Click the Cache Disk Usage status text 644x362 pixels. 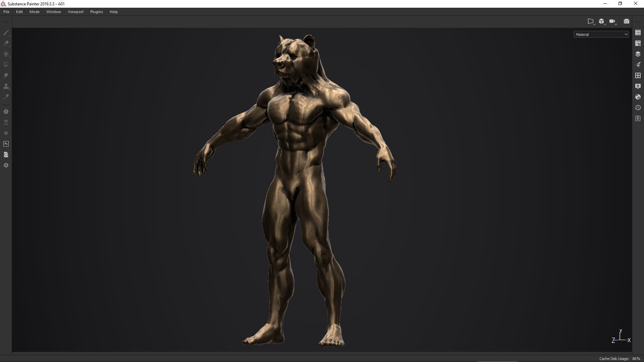click(x=614, y=359)
